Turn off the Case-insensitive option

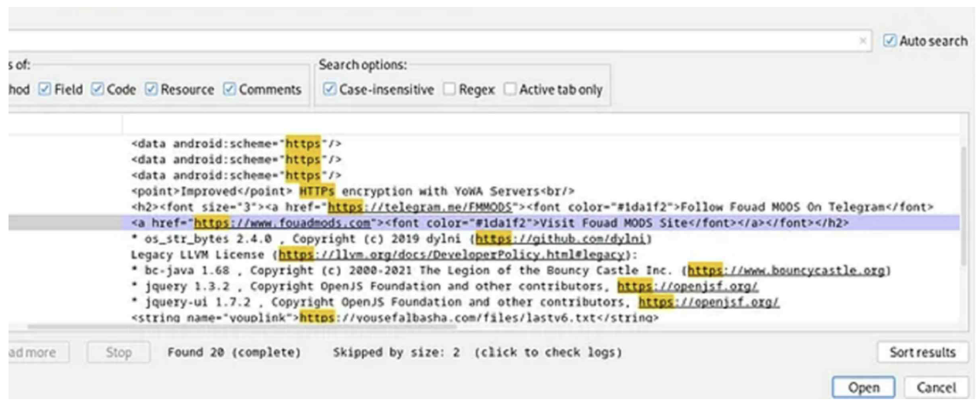click(328, 90)
